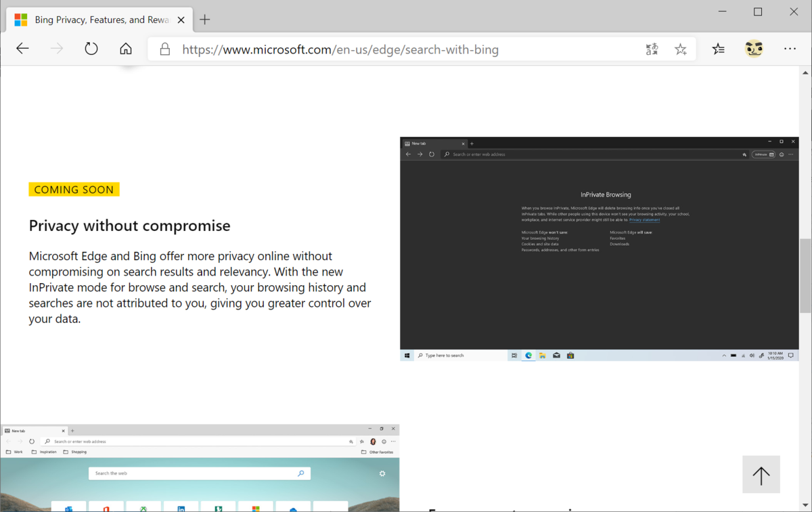812x512 pixels.
Task: Click the InPrivate Browsing screenshot image
Action: [600, 249]
